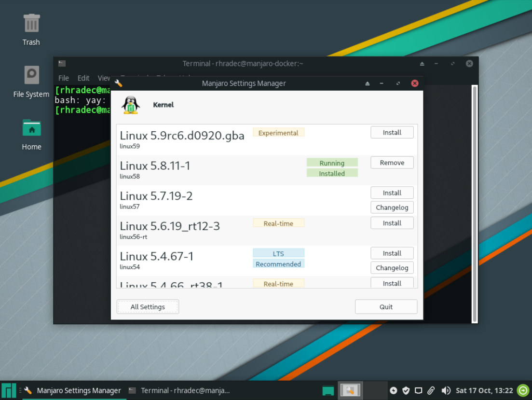
Task: Open the Manjaro start menu logo
Action: (x=9, y=390)
